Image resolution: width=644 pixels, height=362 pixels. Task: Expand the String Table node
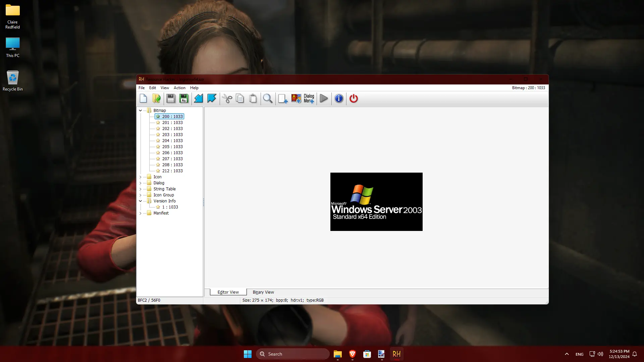(141, 189)
